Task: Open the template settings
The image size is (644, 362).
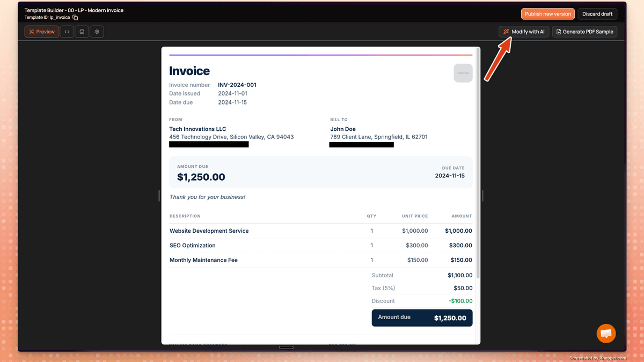Action: point(97,32)
